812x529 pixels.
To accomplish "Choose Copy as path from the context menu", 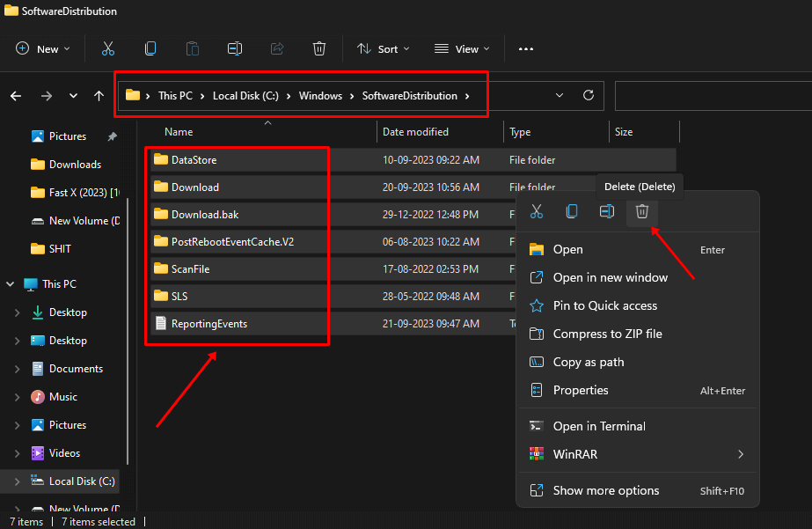I will click(x=589, y=362).
